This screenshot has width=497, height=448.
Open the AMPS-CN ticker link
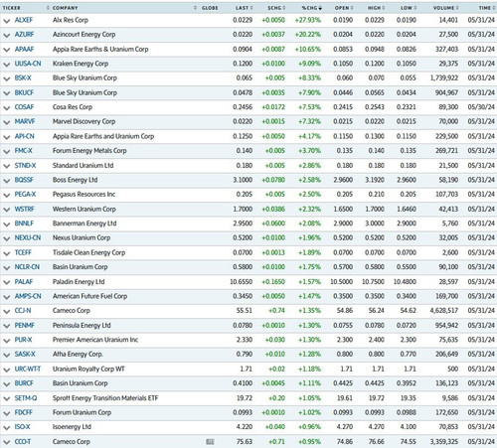pyautogui.click(x=28, y=296)
